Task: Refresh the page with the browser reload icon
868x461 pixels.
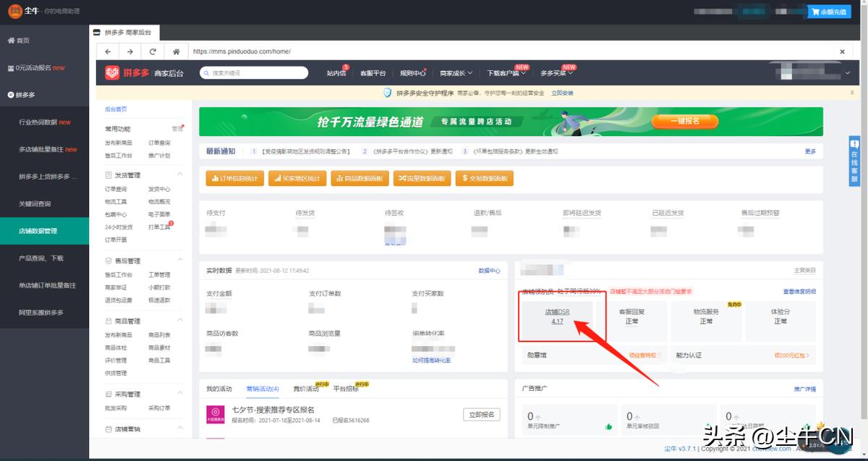Action: click(x=153, y=51)
